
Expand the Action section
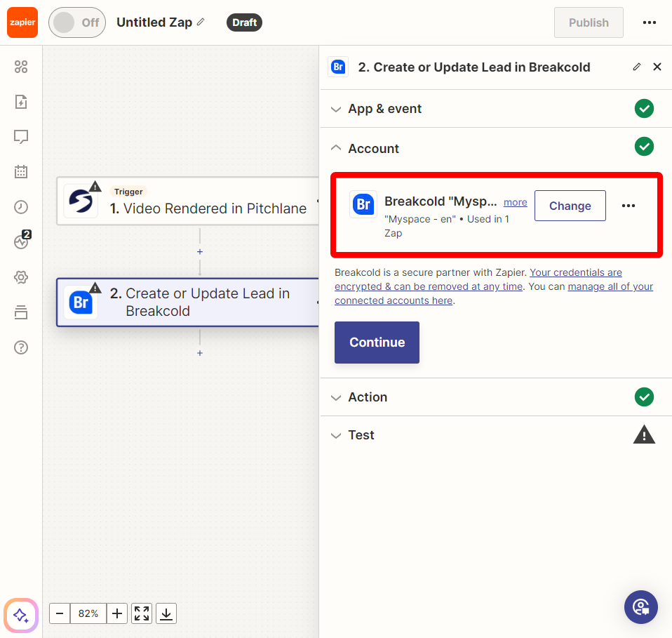point(496,397)
